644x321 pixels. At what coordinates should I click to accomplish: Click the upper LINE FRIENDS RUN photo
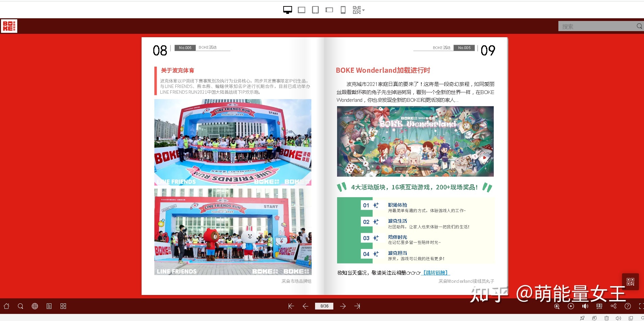(x=233, y=142)
